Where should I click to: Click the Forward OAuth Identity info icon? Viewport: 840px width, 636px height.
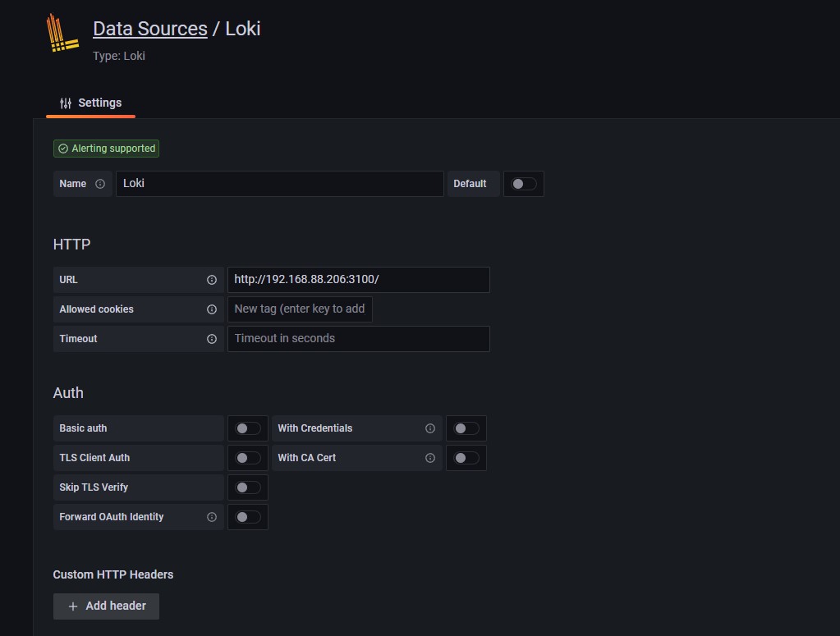(x=212, y=517)
